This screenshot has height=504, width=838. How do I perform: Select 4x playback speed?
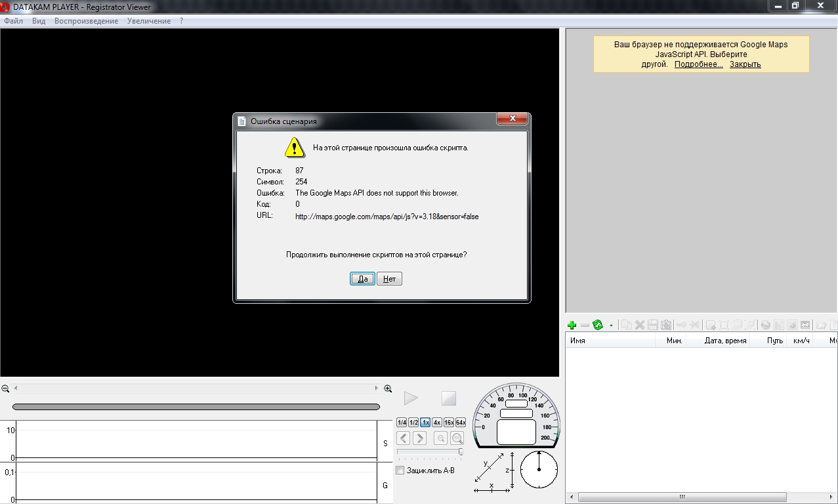tap(437, 423)
